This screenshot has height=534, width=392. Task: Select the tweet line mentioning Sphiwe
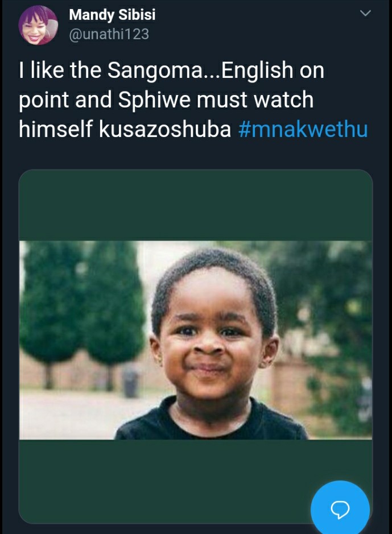[166, 100]
